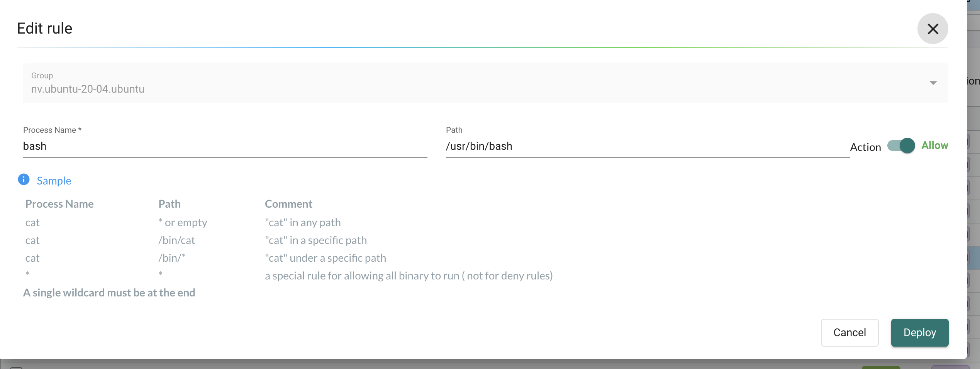Toggle the Action switch to Deny
The width and height of the screenshot is (980, 369).
[x=901, y=146]
